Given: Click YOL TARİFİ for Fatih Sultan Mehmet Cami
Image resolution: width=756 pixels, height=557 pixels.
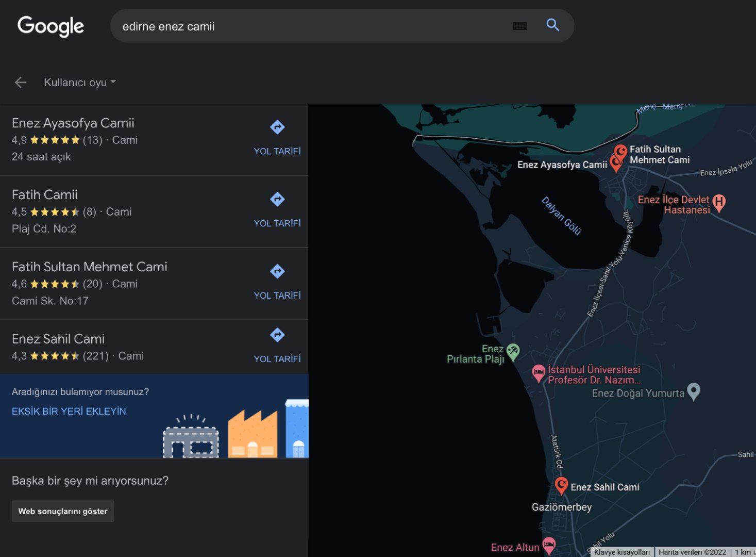Looking at the screenshot, I should pos(277,296).
